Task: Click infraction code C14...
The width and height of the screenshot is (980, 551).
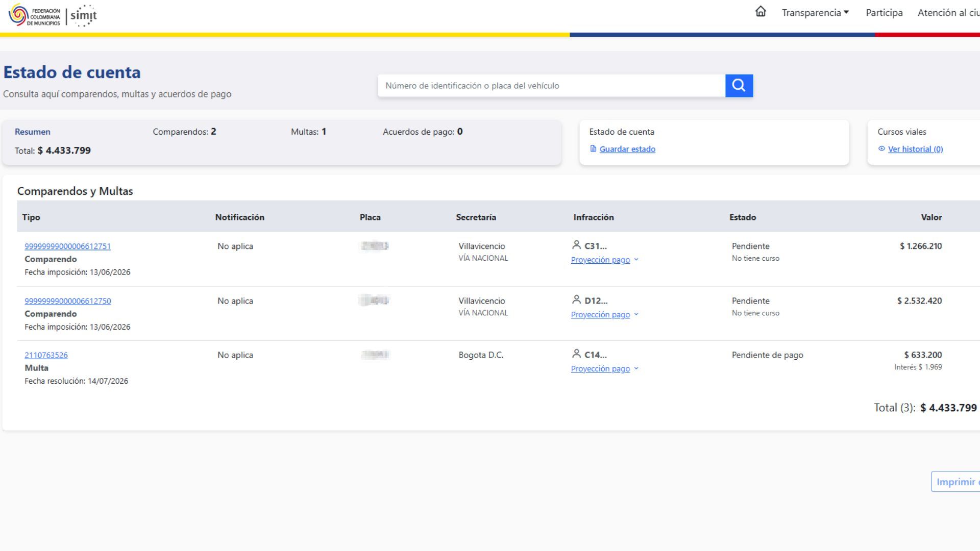Action: click(596, 355)
